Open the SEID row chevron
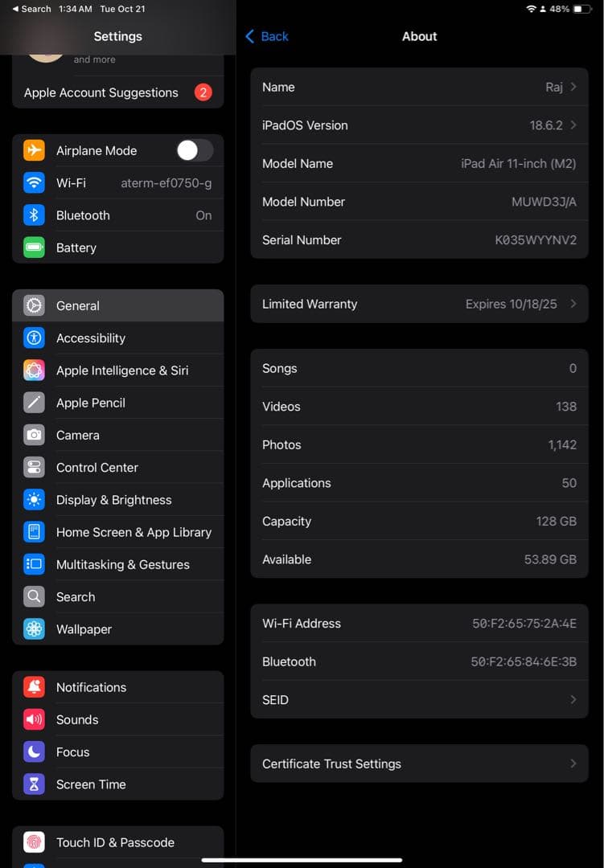Screen dimensions: 604x868 [x=573, y=700]
